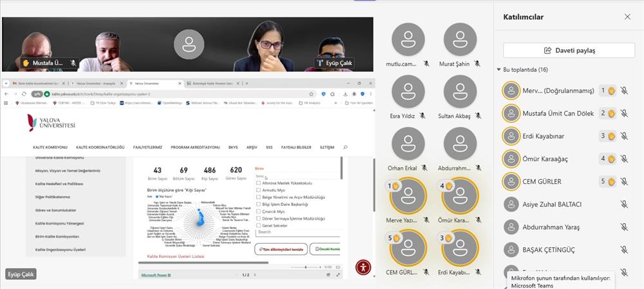
Task: Click the red accessibility icon on the shared page
Action: pyautogui.click(x=364, y=266)
